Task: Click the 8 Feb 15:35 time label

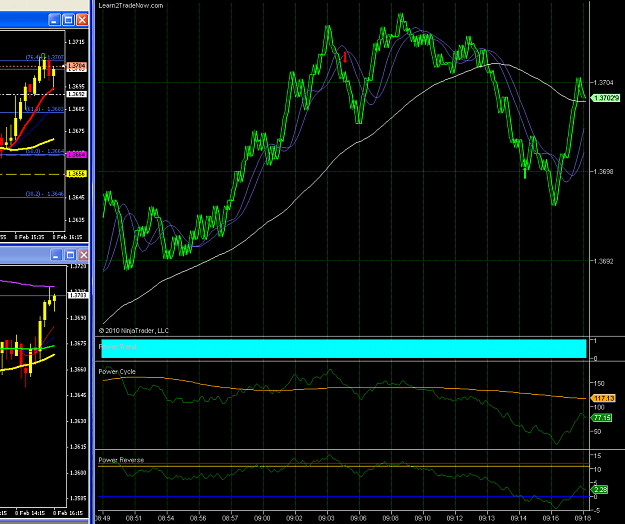Action: point(29,237)
